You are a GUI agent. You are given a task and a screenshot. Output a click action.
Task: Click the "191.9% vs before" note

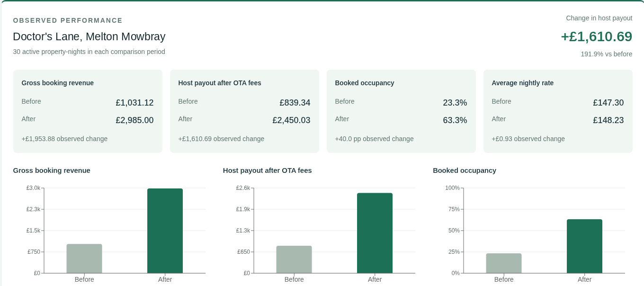coord(607,54)
